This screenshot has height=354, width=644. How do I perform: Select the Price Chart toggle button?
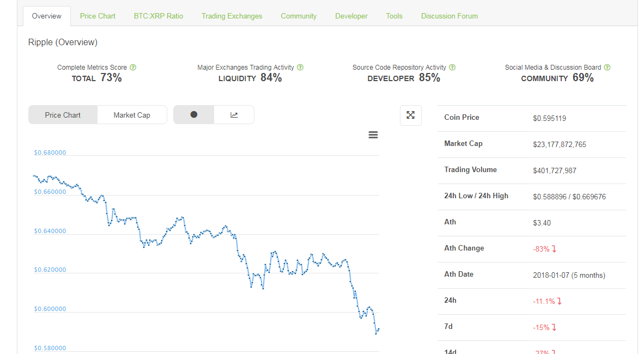coord(63,115)
